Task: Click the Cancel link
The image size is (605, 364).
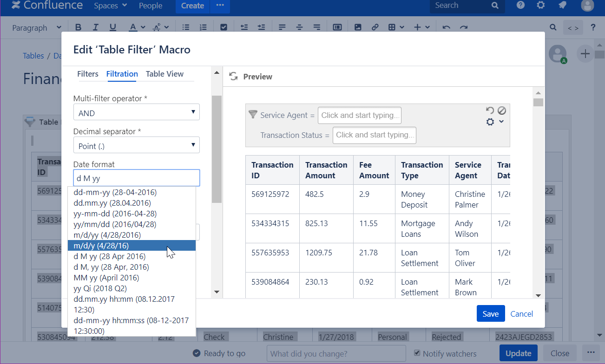Action: point(521,314)
